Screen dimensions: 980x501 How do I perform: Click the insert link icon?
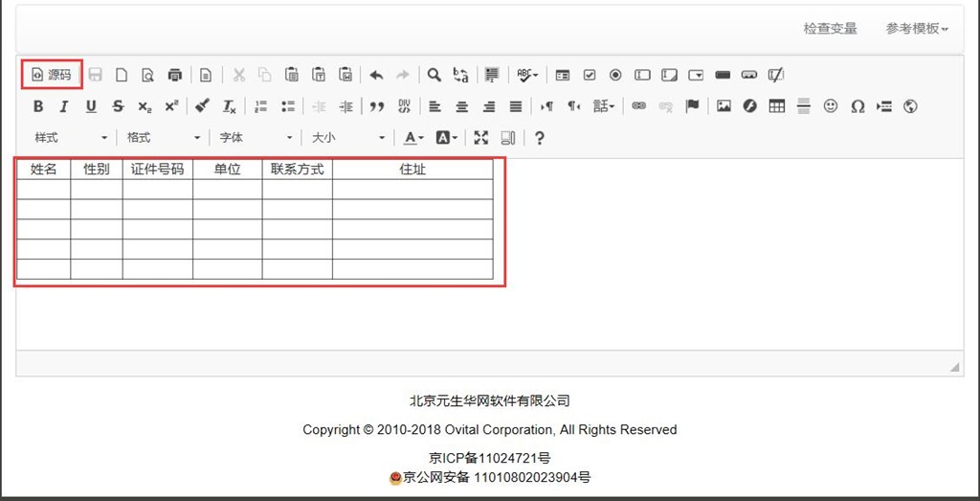coord(638,106)
